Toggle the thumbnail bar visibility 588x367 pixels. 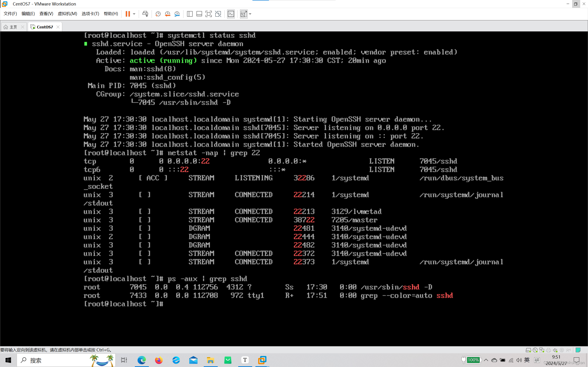(x=199, y=14)
